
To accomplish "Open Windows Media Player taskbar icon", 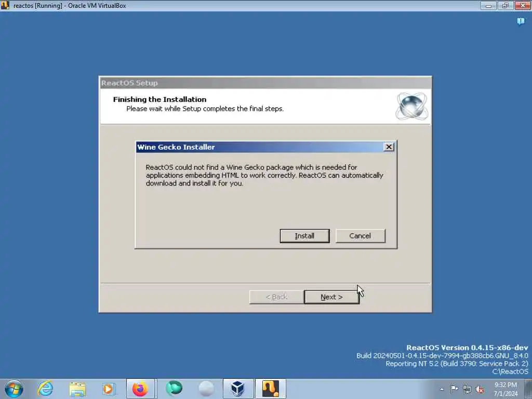I will pyautogui.click(x=109, y=389).
